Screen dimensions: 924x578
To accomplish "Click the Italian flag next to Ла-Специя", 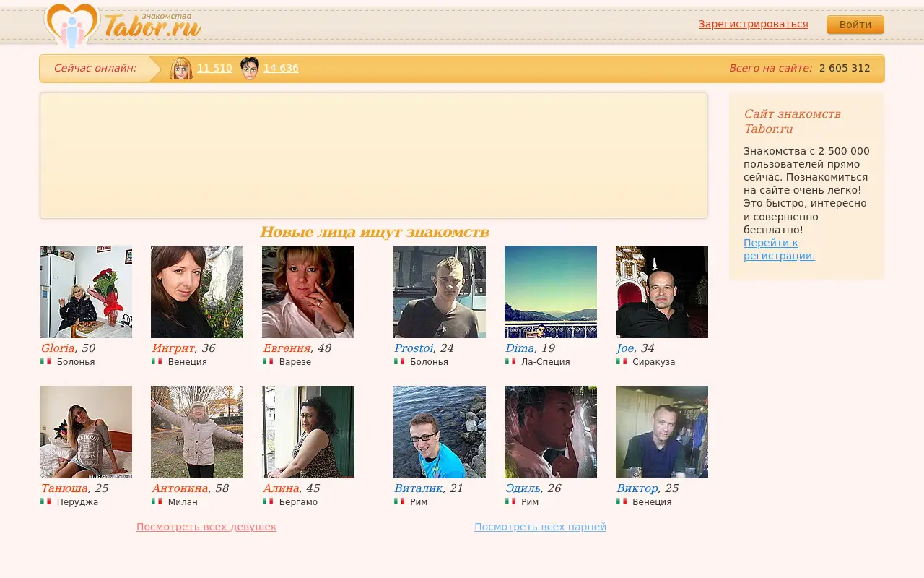I will [x=510, y=361].
